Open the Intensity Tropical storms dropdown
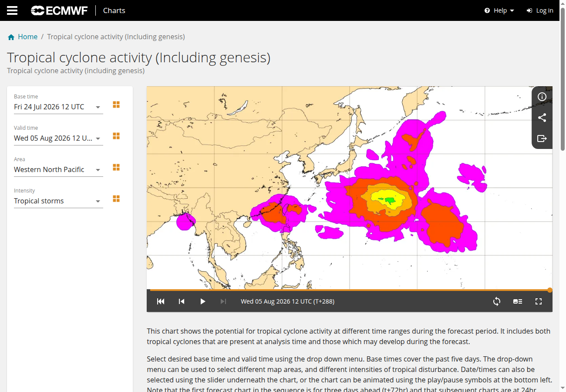The height and width of the screenshot is (392, 566). click(58, 201)
